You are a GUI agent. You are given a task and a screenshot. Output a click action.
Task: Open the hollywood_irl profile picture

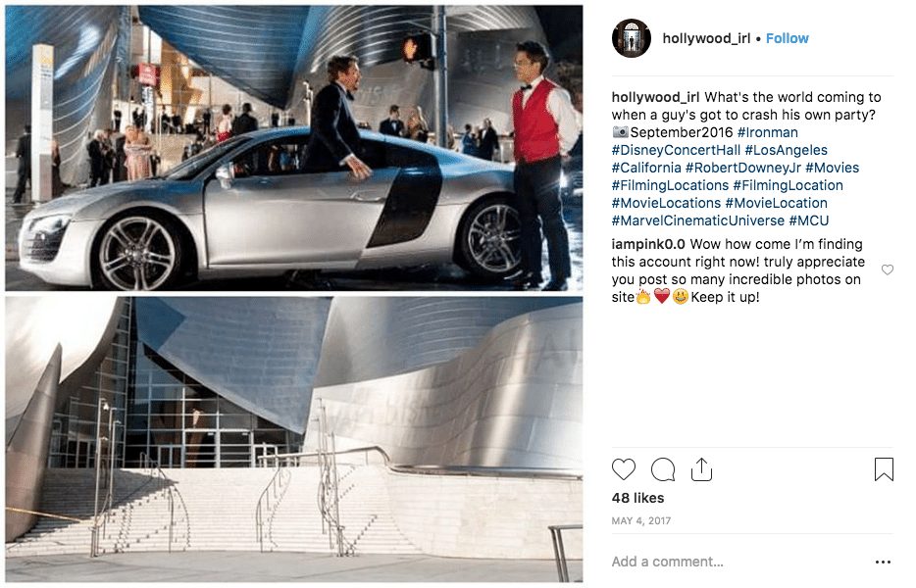tap(631, 38)
